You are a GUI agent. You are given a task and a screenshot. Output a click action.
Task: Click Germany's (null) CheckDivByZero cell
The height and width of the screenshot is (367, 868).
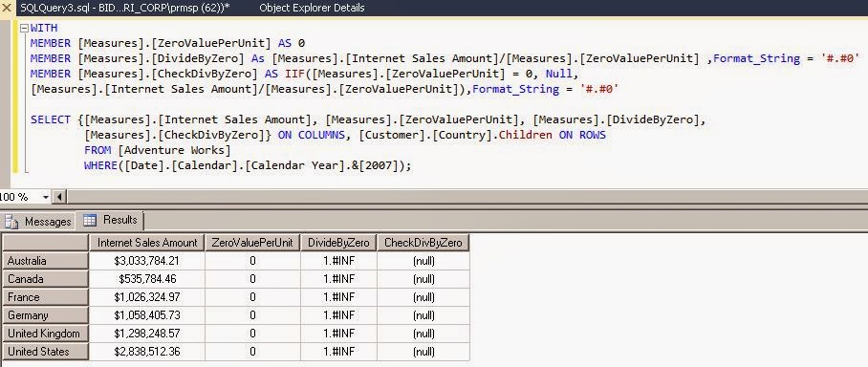point(423,315)
